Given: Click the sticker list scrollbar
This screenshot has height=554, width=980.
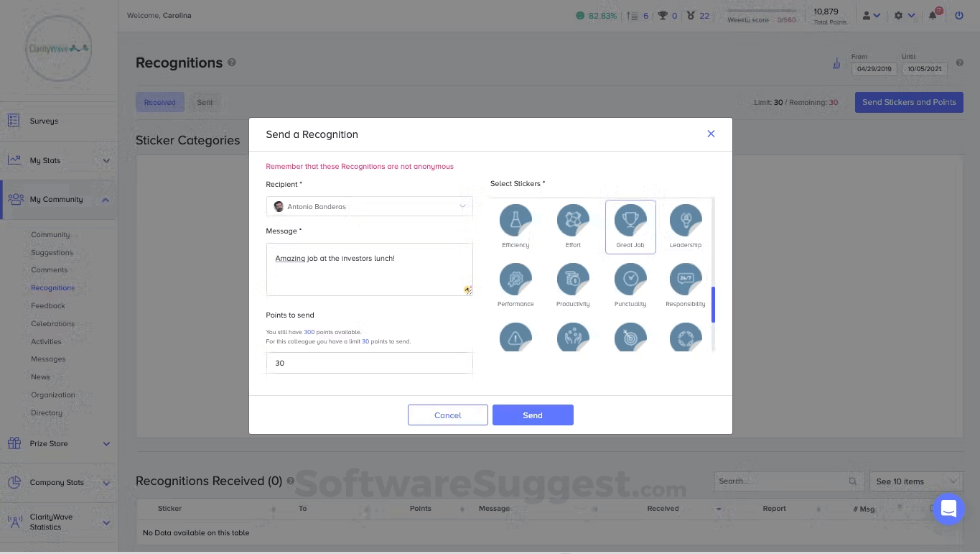Looking at the screenshot, I should (x=713, y=305).
